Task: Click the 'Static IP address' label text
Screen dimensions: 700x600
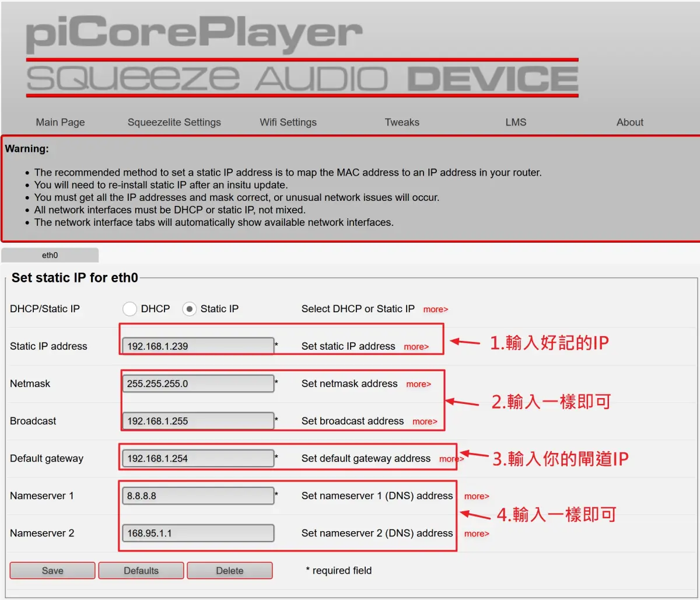Action: [x=48, y=346]
